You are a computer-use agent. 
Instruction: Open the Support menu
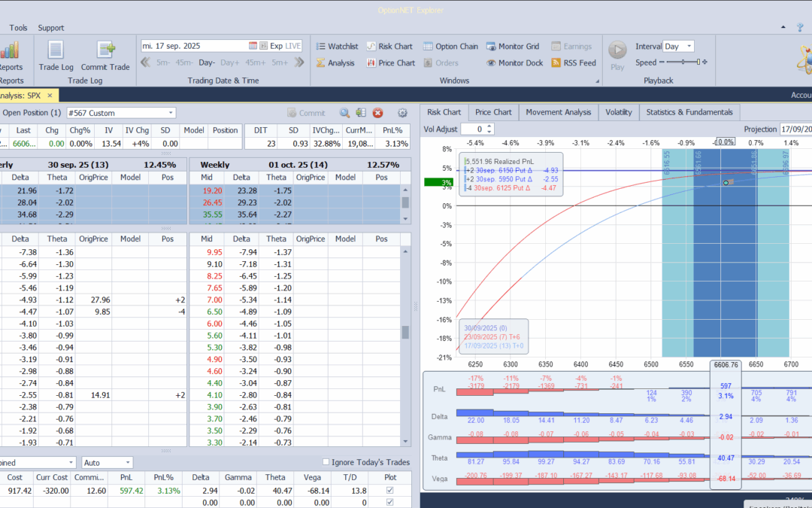click(x=51, y=28)
